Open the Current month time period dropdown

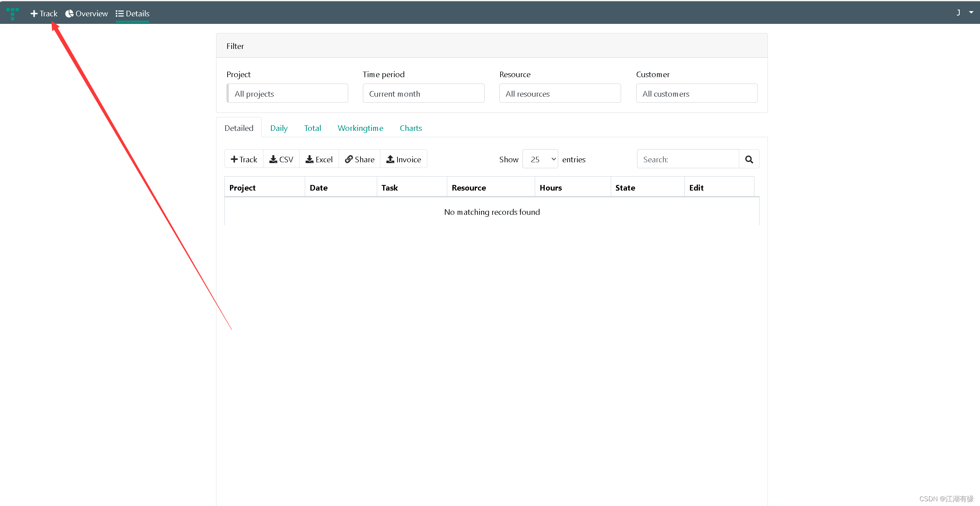423,93
